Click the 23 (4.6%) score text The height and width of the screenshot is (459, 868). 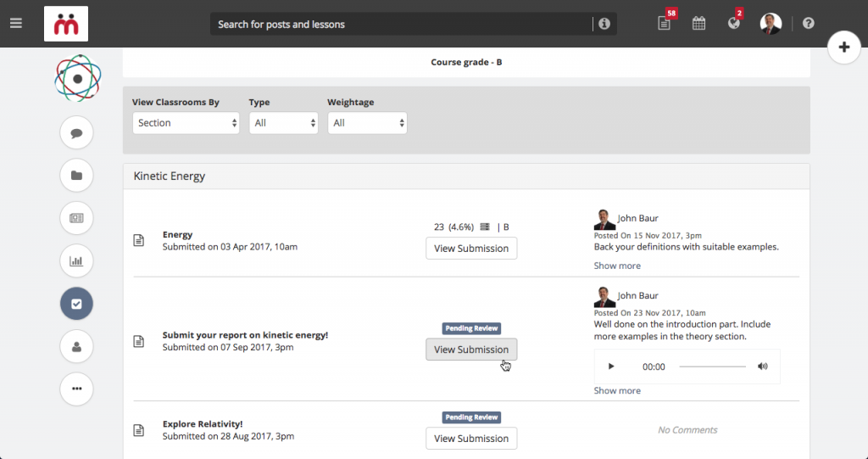point(454,227)
